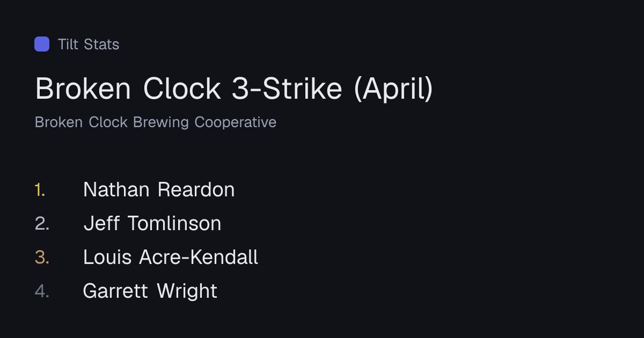Click the purple Tilt Stats logo square
This screenshot has height=338, width=644.
42,44
